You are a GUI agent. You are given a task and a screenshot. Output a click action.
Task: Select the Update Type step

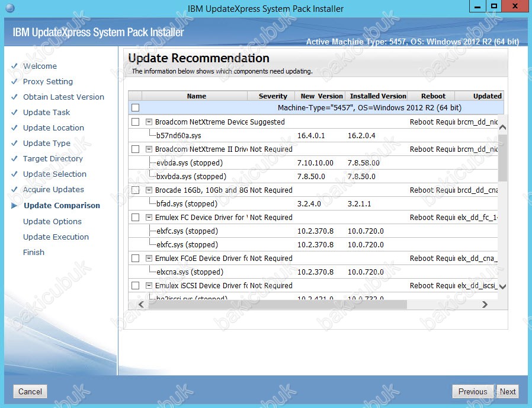[47, 143]
